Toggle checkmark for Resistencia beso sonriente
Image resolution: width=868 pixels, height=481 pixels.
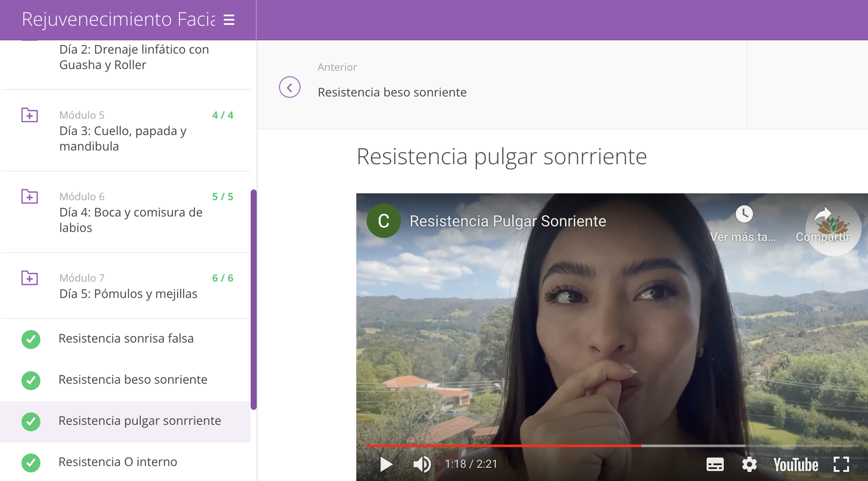31,380
